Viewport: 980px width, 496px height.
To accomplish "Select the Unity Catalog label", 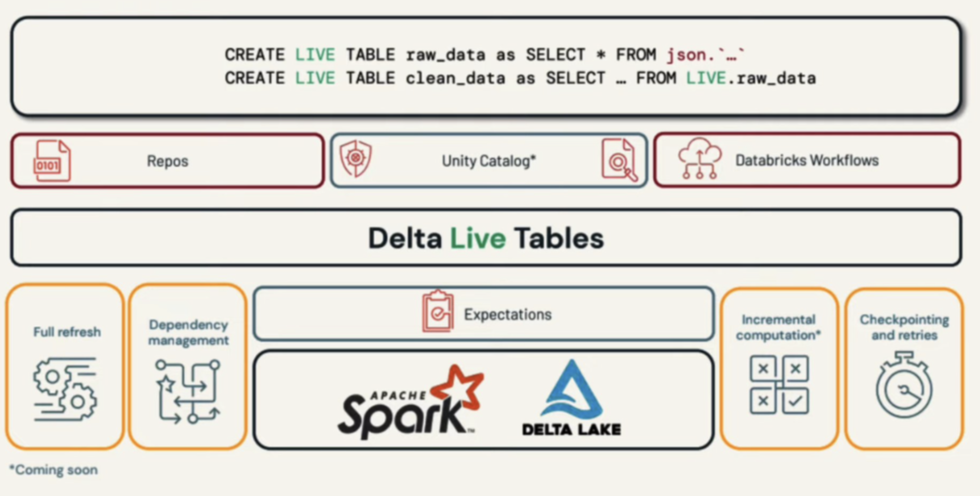I will [488, 161].
